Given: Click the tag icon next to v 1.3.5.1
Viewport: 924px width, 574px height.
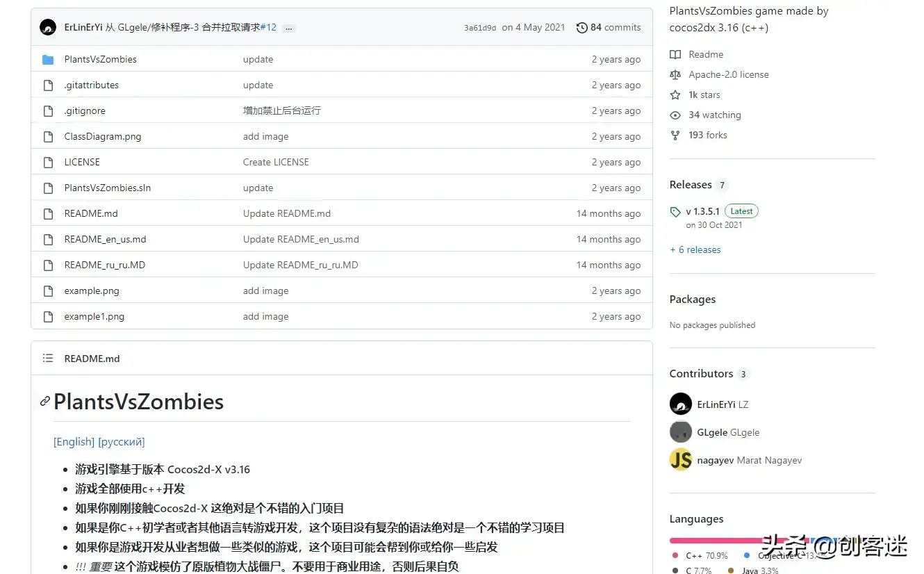Looking at the screenshot, I should pyautogui.click(x=675, y=211).
